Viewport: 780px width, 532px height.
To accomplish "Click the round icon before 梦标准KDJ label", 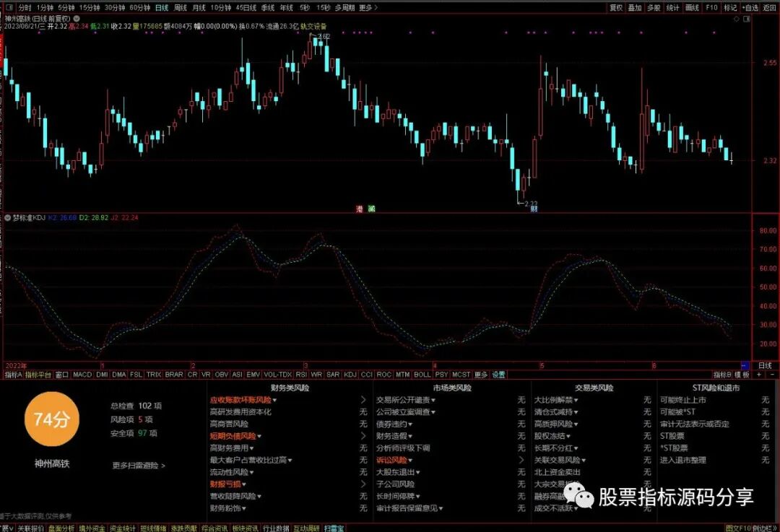I will click(8, 218).
